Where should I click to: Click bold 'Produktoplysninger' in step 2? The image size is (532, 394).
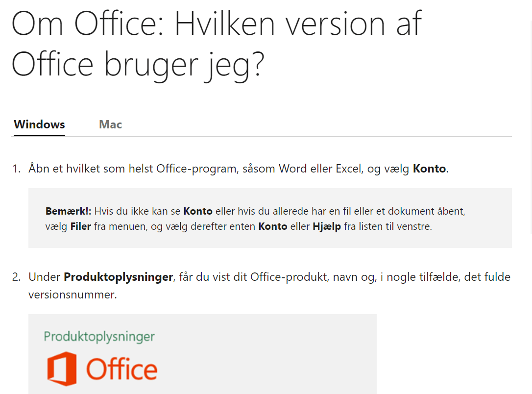tap(119, 277)
